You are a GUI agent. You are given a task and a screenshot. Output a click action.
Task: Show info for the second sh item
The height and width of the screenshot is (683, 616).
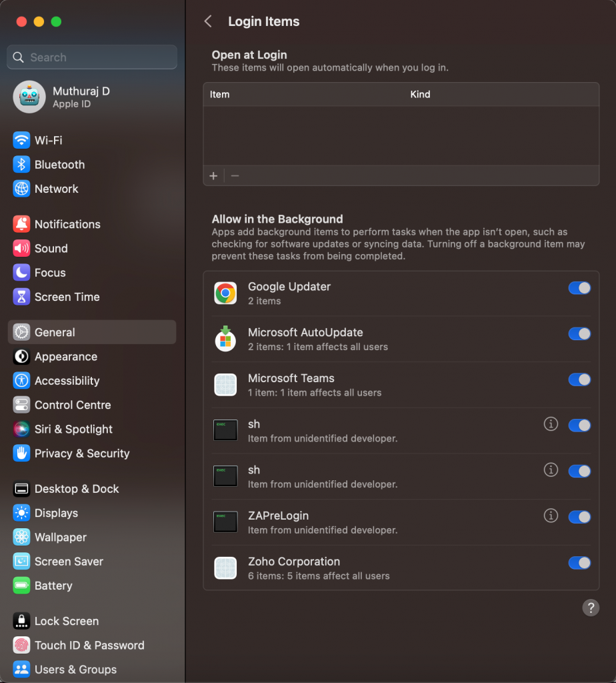[x=551, y=470]
